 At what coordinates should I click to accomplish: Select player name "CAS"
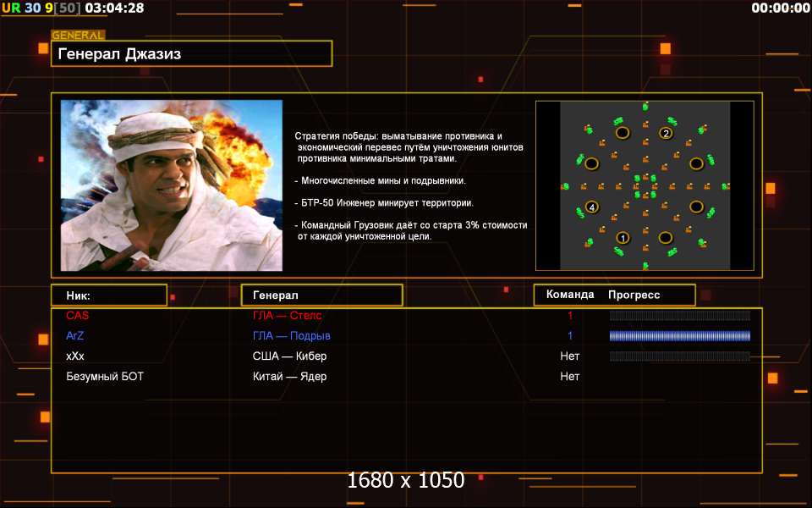click(77, 315)
